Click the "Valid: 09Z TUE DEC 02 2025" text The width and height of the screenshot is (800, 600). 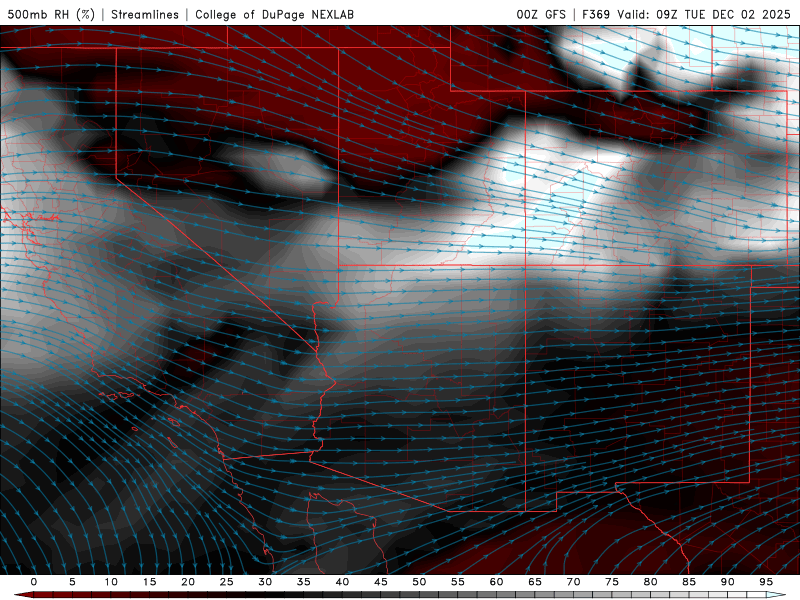tap(704, 14)
